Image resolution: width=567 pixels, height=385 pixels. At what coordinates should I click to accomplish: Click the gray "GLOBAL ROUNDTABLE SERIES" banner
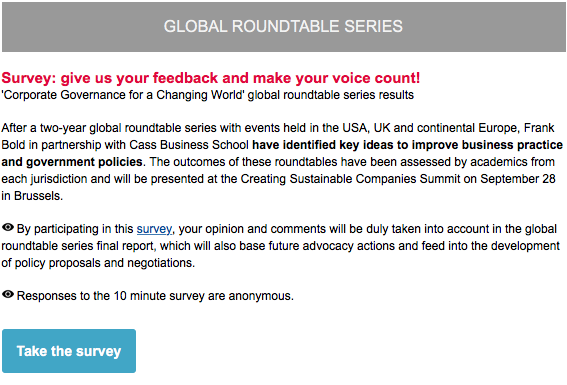pyautogui.click(x=284, y=27)
